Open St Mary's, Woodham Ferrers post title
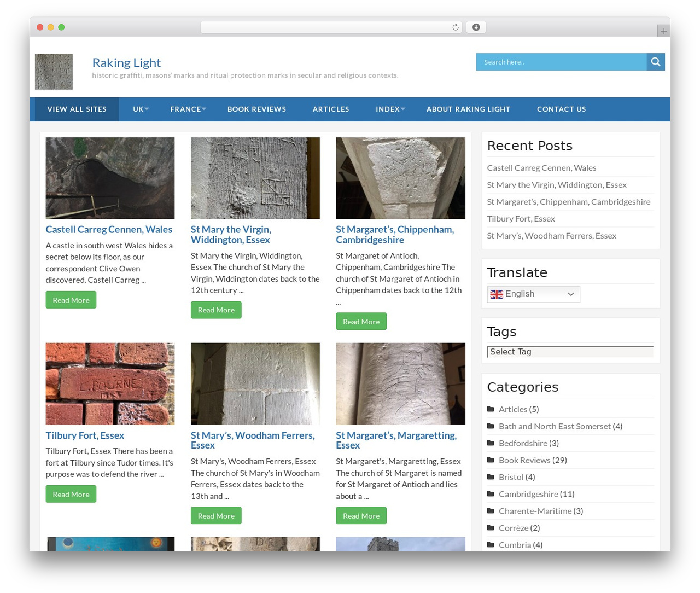 click(253, 440)
